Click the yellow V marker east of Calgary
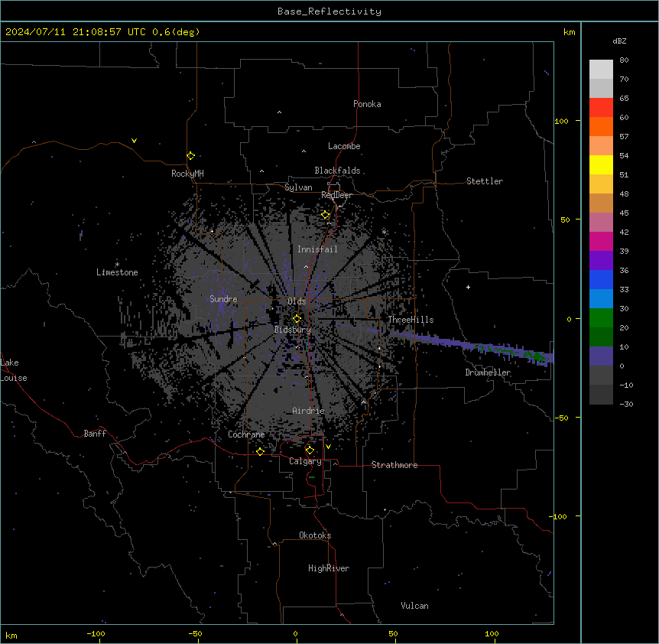This screenshot has height=644, width=659. point(328,447)
